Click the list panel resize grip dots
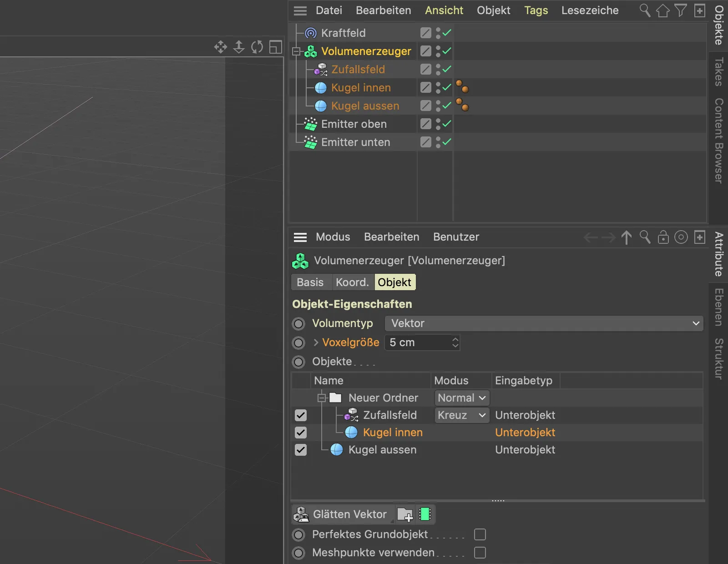 click(498, 501)
